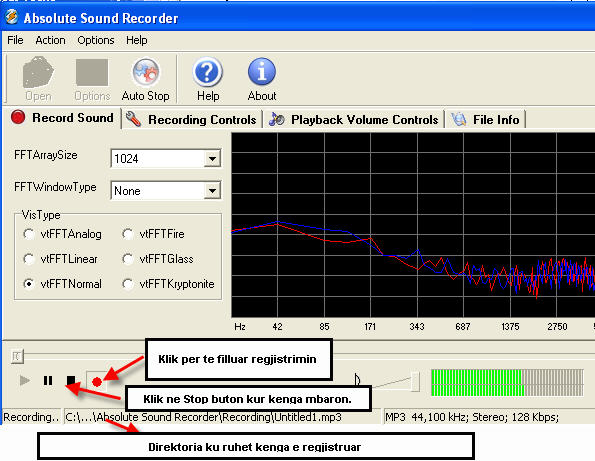Click the Absolute Sound Recorder title icon

point(12,17)
